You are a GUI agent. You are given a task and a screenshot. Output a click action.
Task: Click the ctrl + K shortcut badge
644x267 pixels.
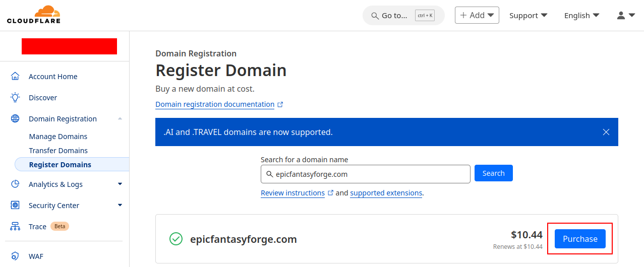pyautogui.click(x=425, y=16)
